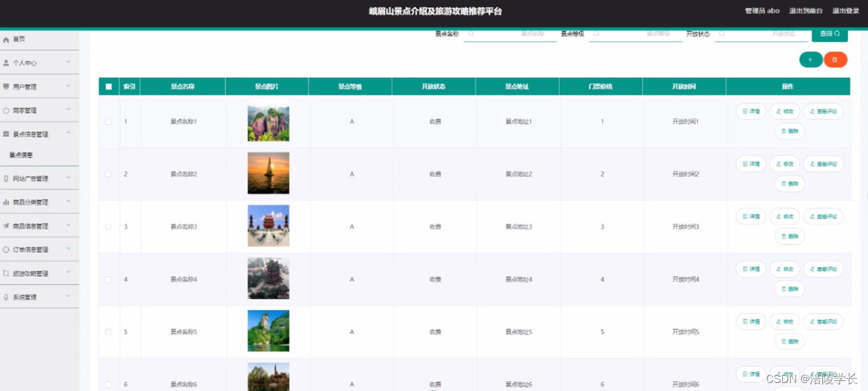The height and width of the screenshot is (391, 868).
Task: Expand 用户管理 sidebar chevron
Action: click(x=68, y=86)
